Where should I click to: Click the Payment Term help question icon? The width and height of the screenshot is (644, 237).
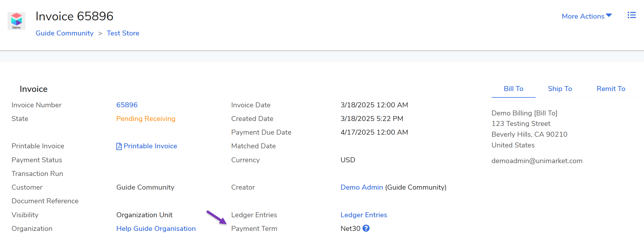(366, 228)
